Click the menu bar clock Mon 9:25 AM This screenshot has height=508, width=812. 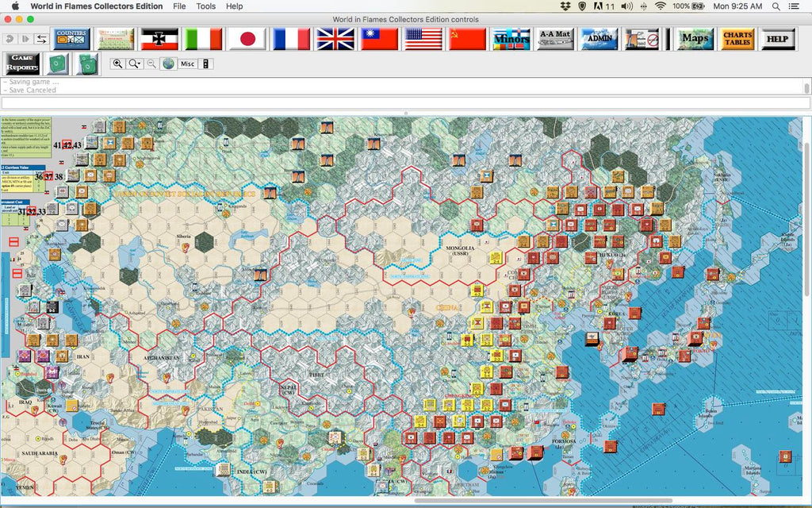[737, 6]
